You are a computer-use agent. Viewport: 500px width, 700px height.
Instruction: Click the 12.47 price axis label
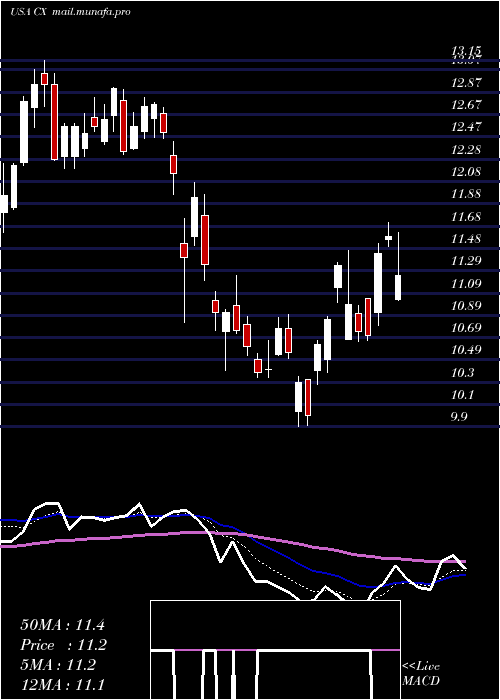click(467, 127)
